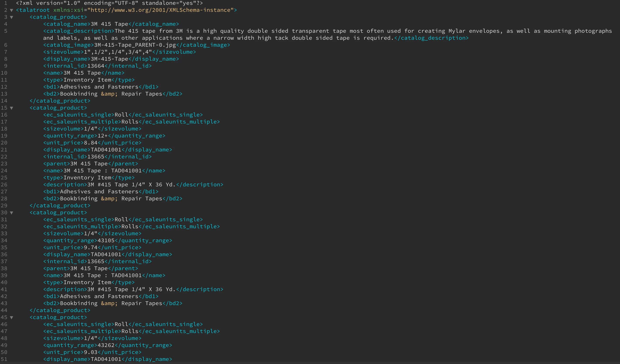620x364 pixels.
Task: Click internal_id value 13664
Action: [96, 66]
